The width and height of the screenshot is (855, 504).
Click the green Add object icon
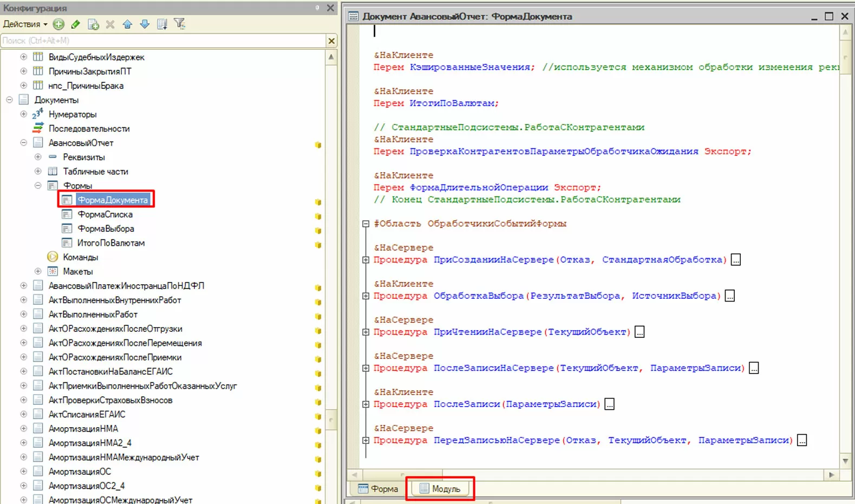58,24
